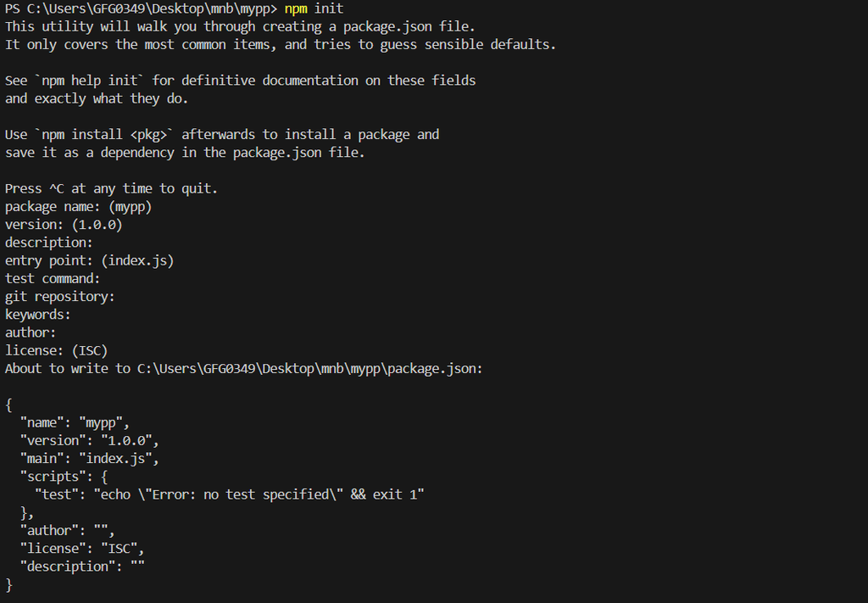Click the "About to write to" package.json path line
868x603 pixels.
point(244,368)
